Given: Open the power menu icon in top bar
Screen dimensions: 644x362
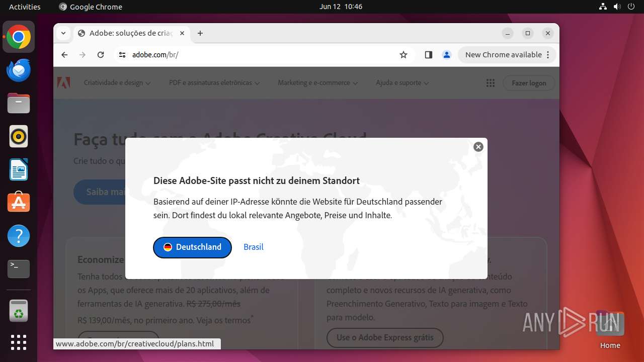Looking at the screenshot, I should point(631,7).
